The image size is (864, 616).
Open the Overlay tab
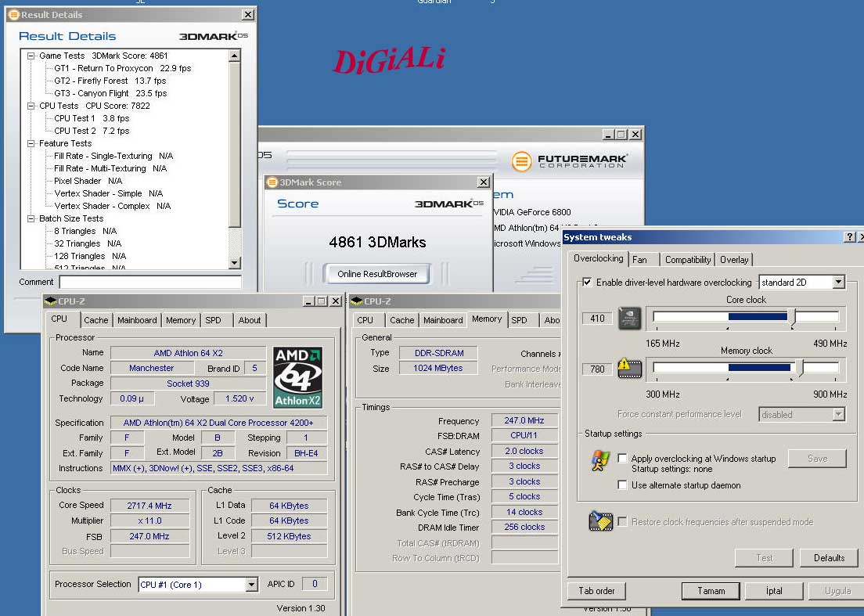tap(734, 260)
